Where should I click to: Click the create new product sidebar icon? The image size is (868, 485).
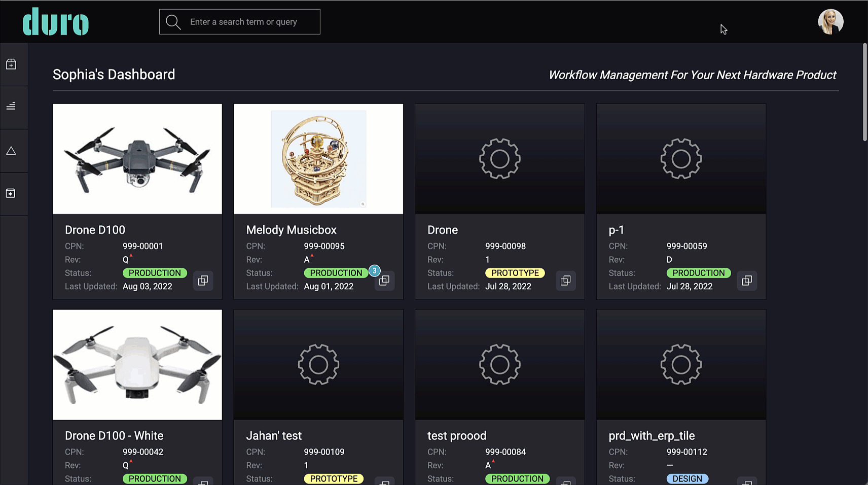pos(11,64)
